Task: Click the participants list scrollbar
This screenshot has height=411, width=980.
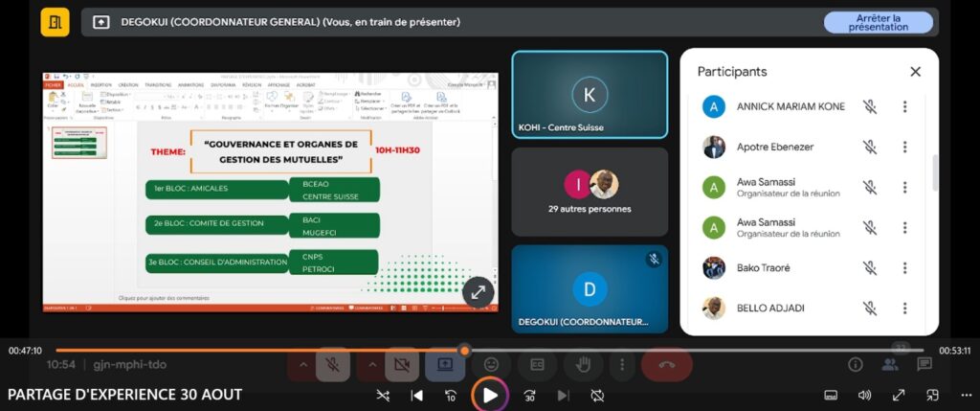Action: pos(935,172)
